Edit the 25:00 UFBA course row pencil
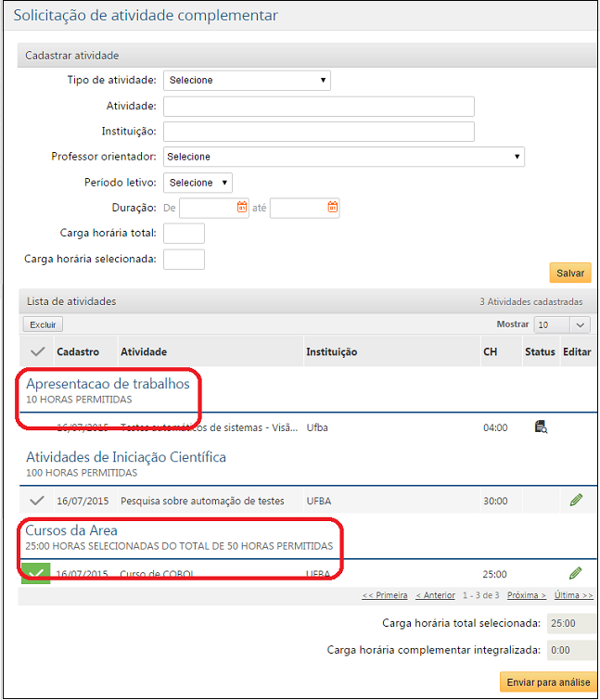 [576, 573]
